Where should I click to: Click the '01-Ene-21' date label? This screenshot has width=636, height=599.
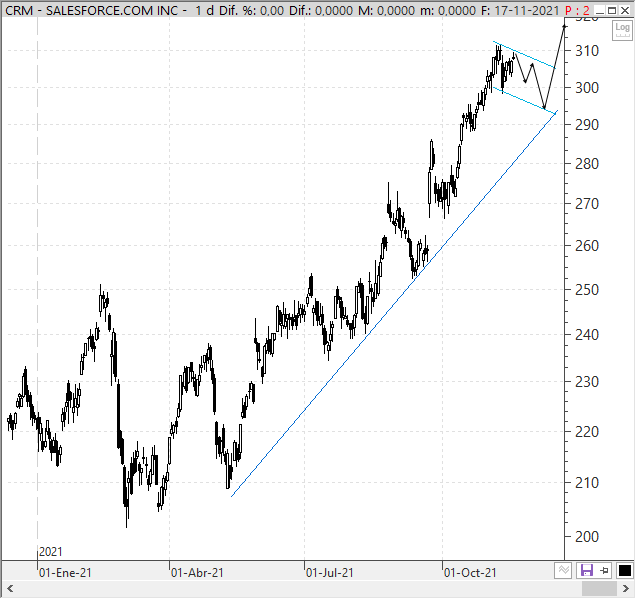pyautogui.click(x=65, y=573)
